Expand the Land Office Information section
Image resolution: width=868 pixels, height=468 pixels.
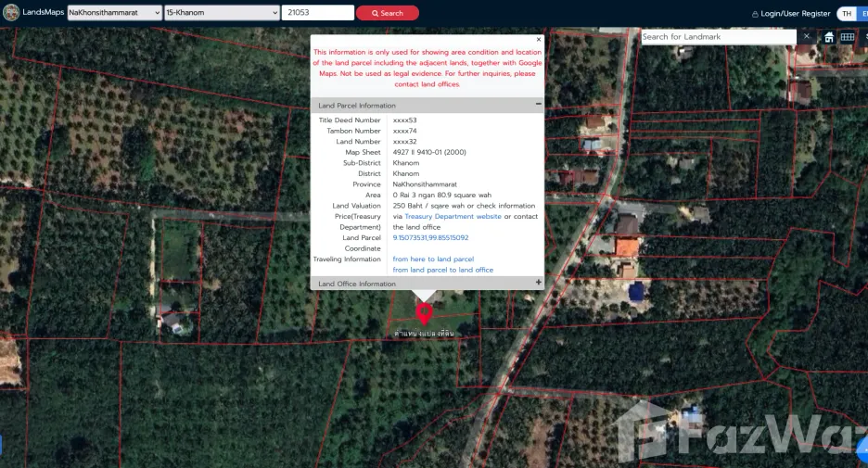pyautogui.click(x=538, y=282)
